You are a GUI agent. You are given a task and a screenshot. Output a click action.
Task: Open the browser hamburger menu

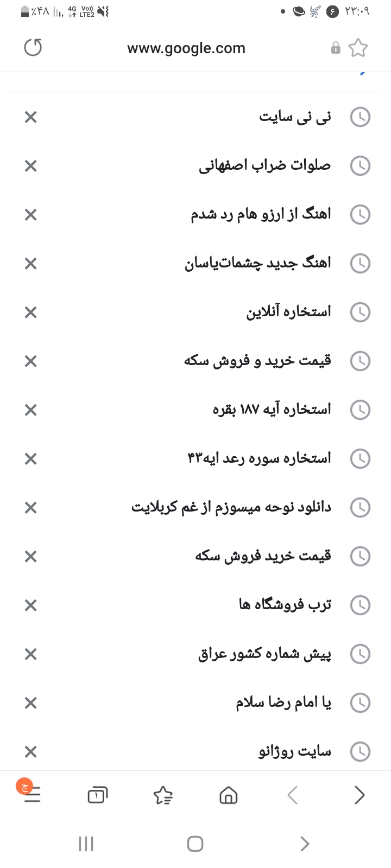pos(32,795)
